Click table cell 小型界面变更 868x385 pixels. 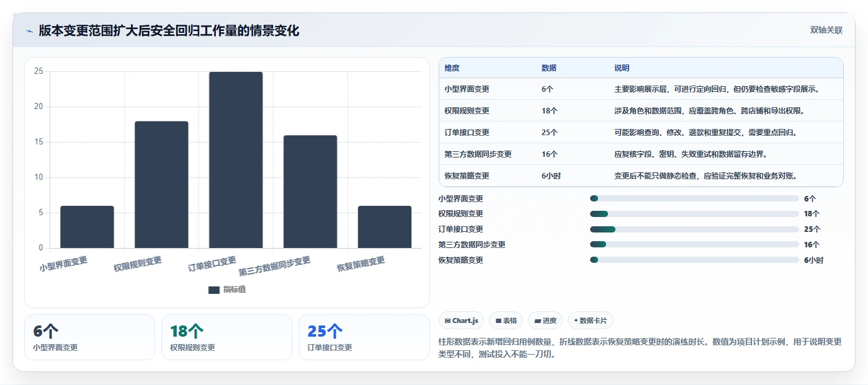point(467,89)
